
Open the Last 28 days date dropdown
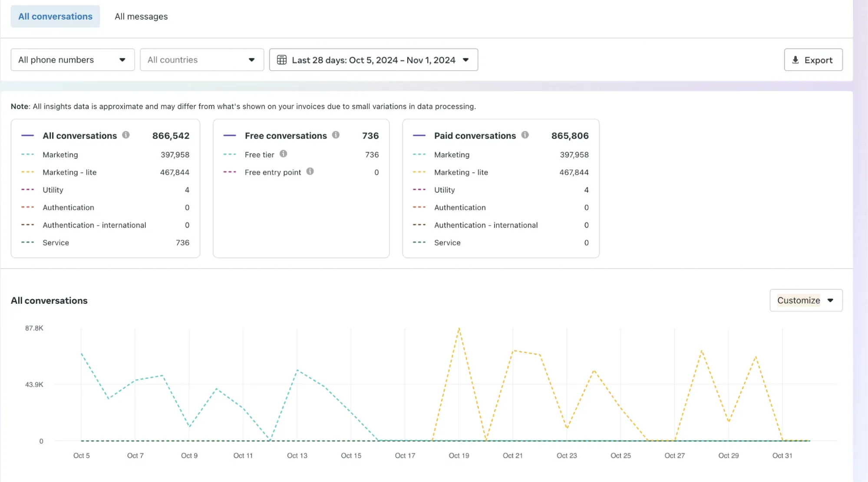373,60
